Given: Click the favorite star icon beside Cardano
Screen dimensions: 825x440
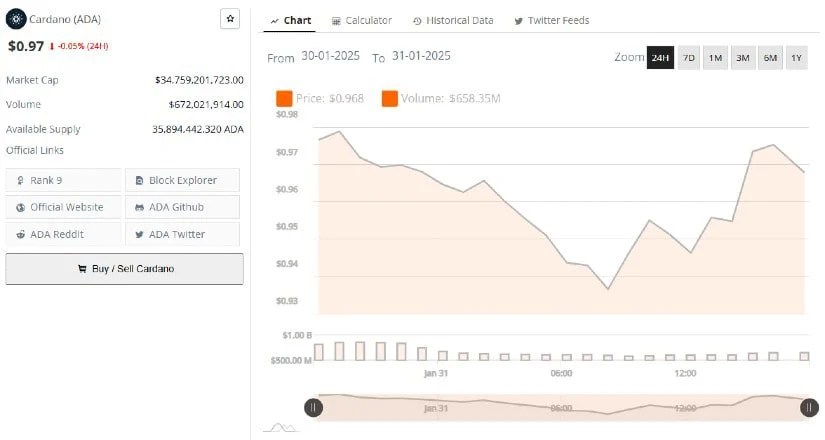Looking at the screenshot, I should [x=230, y=19].
